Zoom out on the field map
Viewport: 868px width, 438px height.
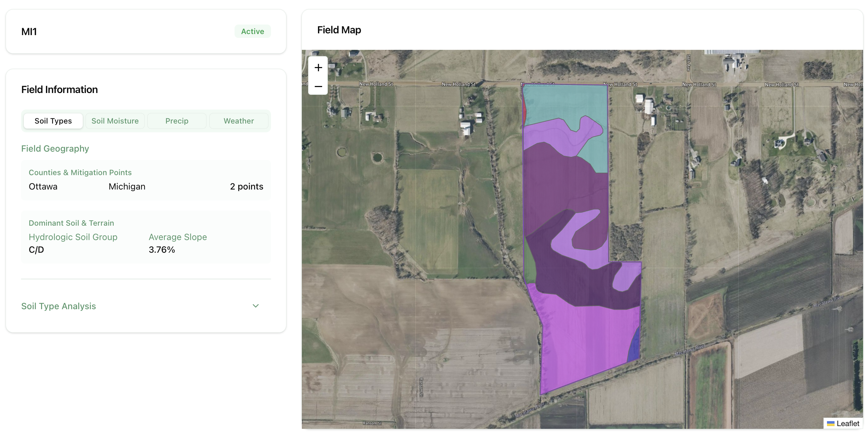click(318, 86)
